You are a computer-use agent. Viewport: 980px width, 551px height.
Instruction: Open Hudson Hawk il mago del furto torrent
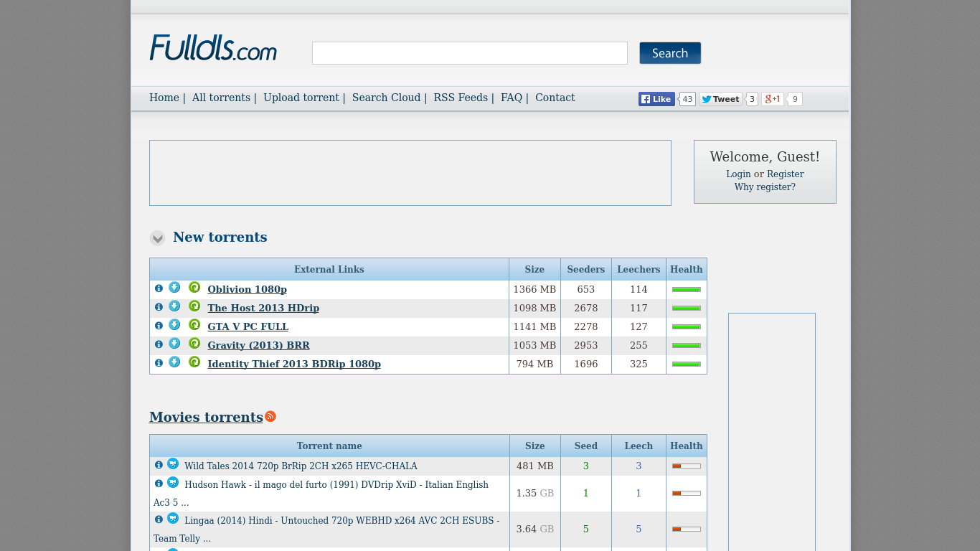(x=321, y=494)
